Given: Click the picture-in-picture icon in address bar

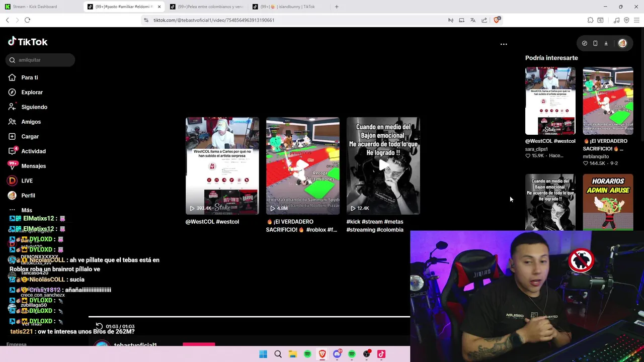Looking at the screenshot, I should 461,20.
